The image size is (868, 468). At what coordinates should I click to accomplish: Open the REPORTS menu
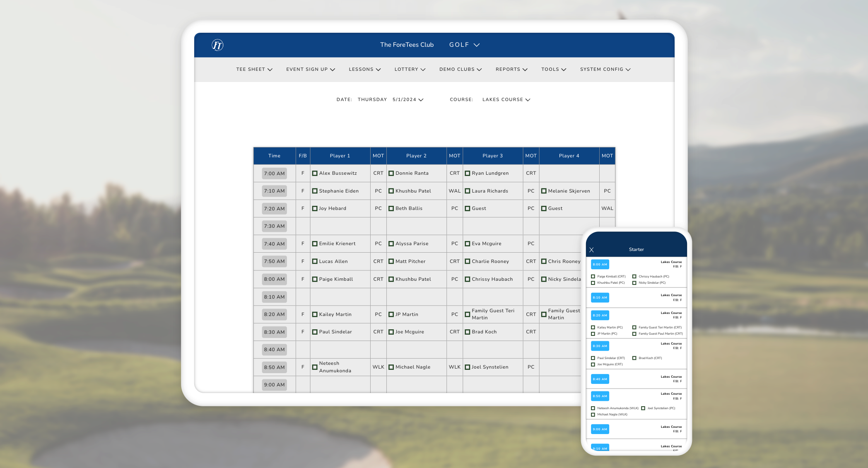[x=511, y=70]
